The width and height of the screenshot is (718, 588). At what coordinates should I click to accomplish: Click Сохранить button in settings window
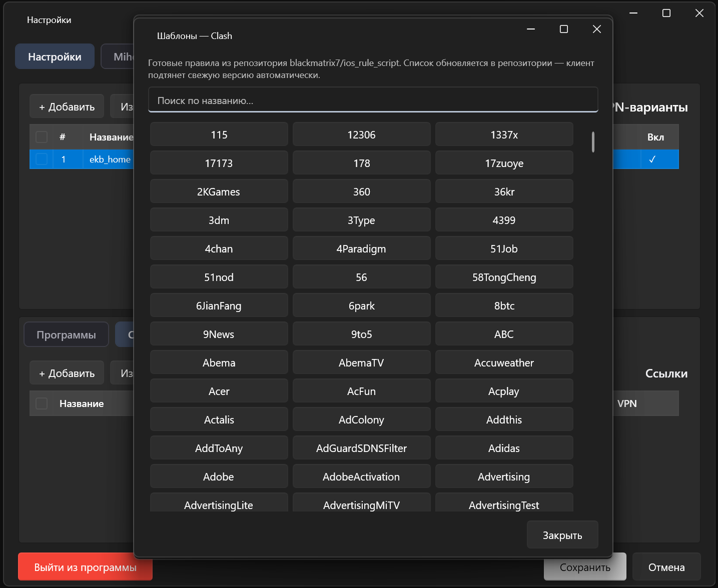pos(585,567)
